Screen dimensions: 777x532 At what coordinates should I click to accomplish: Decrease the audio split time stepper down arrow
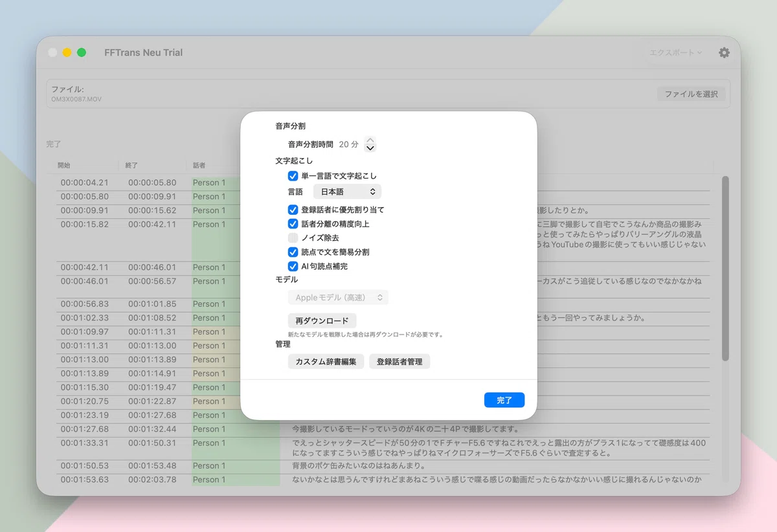(370, 148)
